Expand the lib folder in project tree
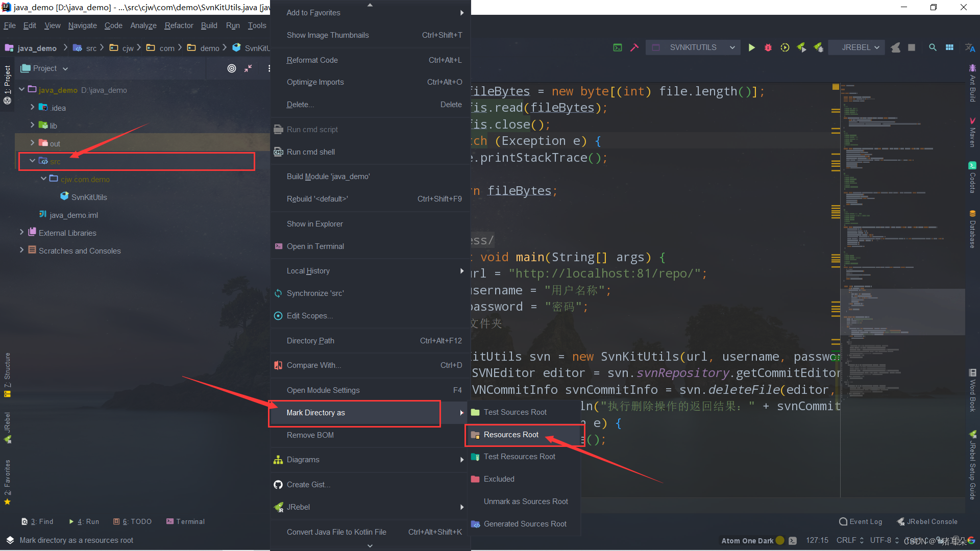This screenshot has height=551, width=980. click(32, 125)
